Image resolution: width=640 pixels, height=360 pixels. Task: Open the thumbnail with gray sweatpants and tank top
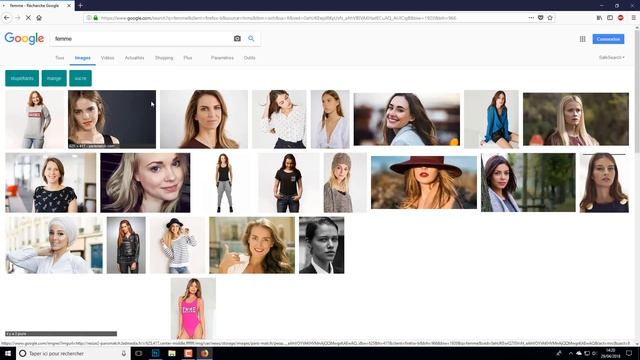[224, 182]
